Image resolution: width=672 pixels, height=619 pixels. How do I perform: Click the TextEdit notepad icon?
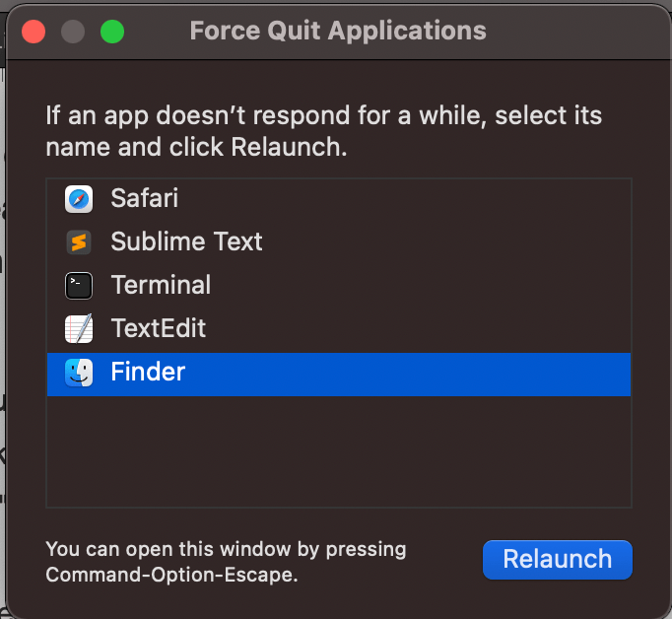79,328
